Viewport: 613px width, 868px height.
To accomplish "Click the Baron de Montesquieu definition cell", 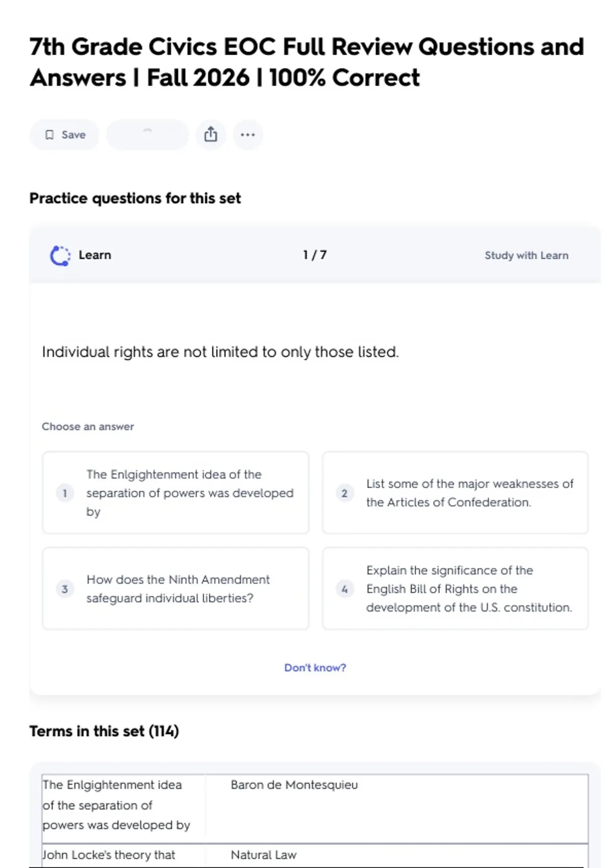I will click(294, 785).
